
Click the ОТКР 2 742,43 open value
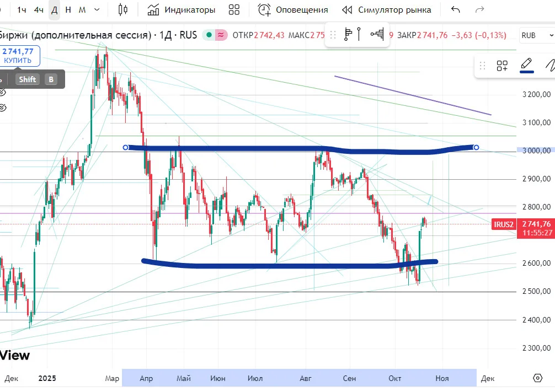(x=258, y=35)
